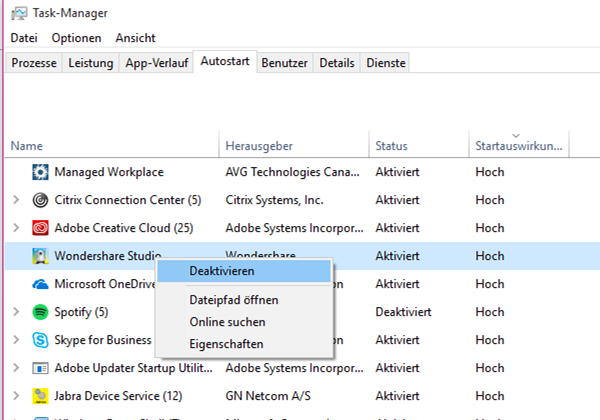Switch to the App-Verlauf tab

point(157,63)
